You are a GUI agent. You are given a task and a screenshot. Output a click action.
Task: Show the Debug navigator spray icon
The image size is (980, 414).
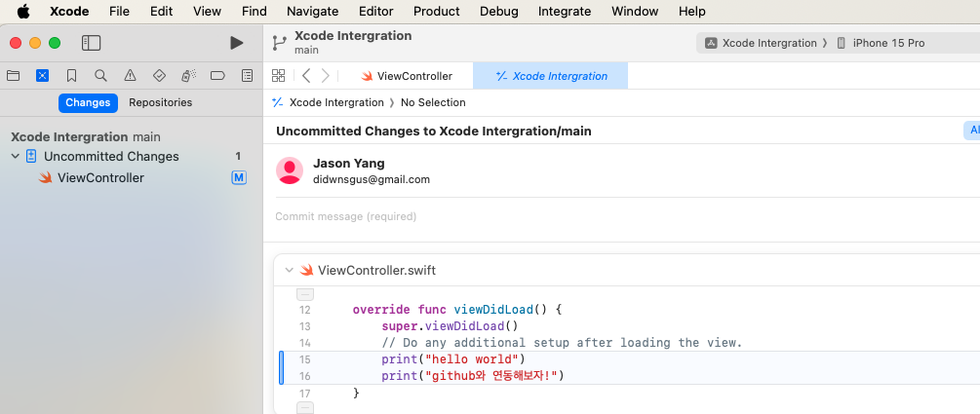pyautogui.click(x=189, y=76)
